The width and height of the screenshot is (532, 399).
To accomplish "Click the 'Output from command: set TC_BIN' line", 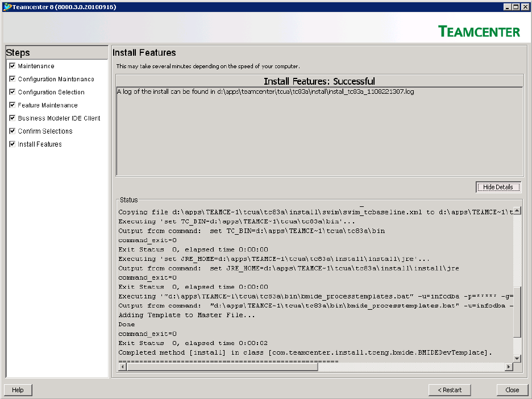I will coord(252,231).
